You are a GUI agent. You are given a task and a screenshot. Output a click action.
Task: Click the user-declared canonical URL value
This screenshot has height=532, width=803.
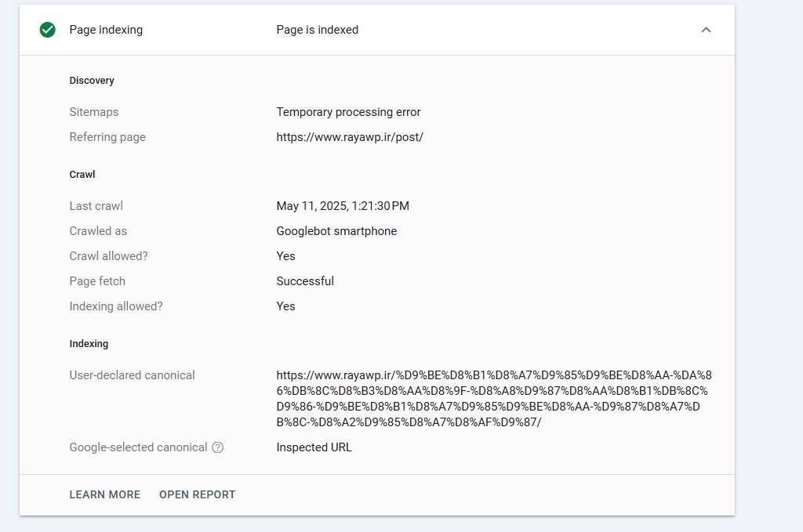click(494, 399)
